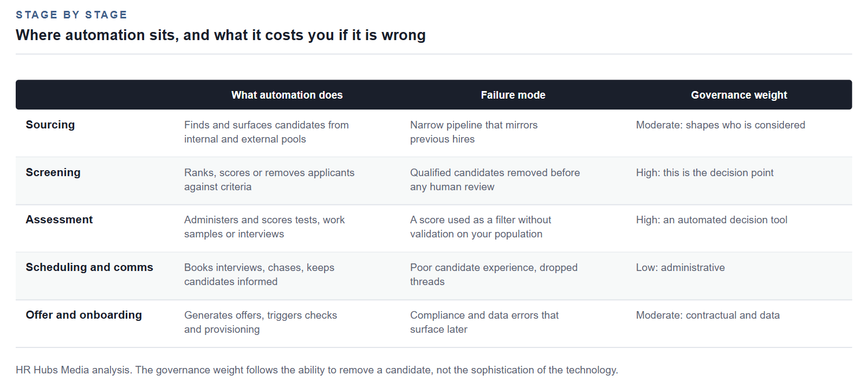This screenshot has height=381, width=868.
Task: Click the 'What automation does' column header
Action: coord(287,95)
